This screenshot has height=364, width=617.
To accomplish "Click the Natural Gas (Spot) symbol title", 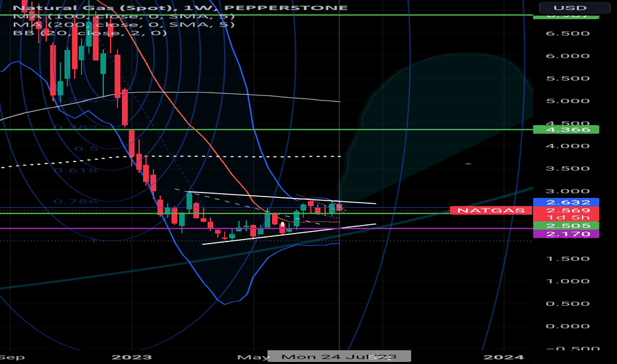I will click(180, 7).
